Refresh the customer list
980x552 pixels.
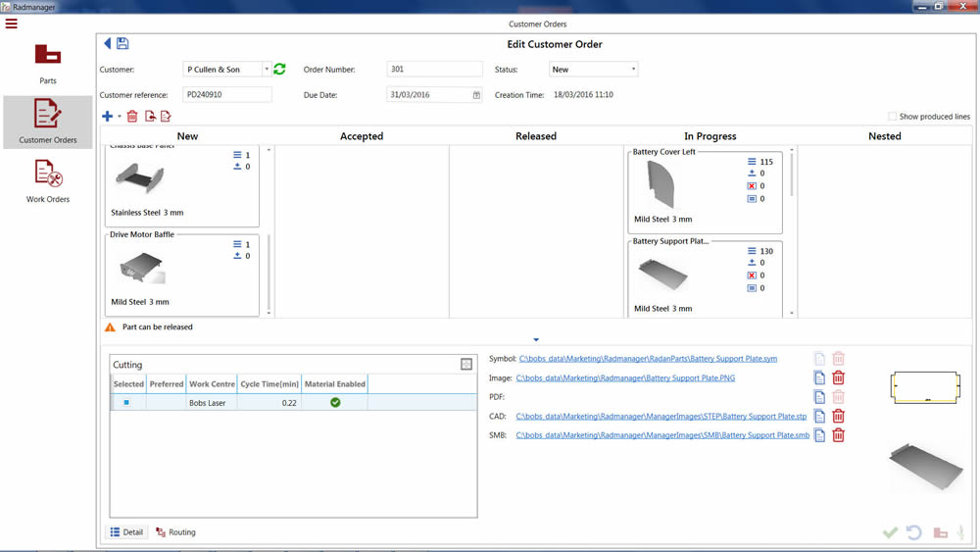[x=279, y=70]
